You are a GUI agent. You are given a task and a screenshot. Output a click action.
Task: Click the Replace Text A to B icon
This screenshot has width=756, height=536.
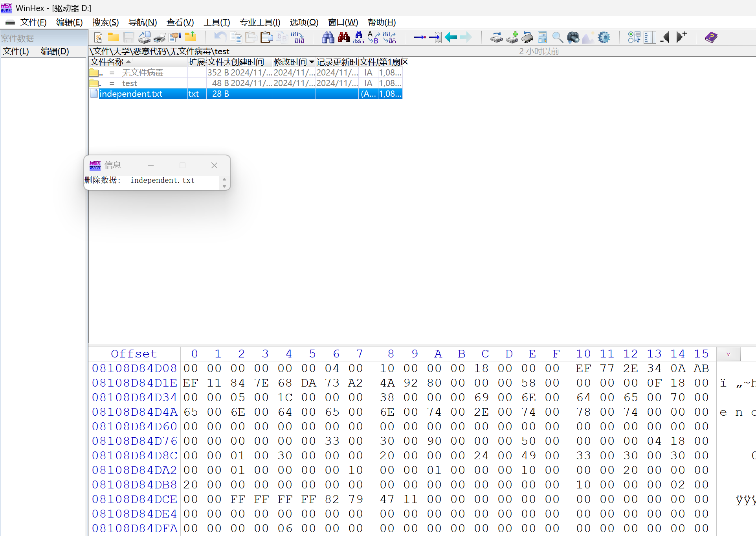click(374, 38)
